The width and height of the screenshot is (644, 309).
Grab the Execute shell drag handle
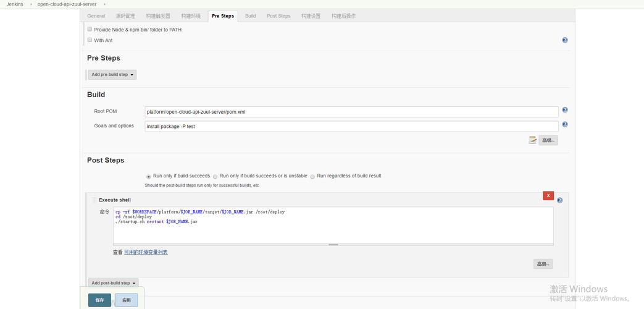94,200
